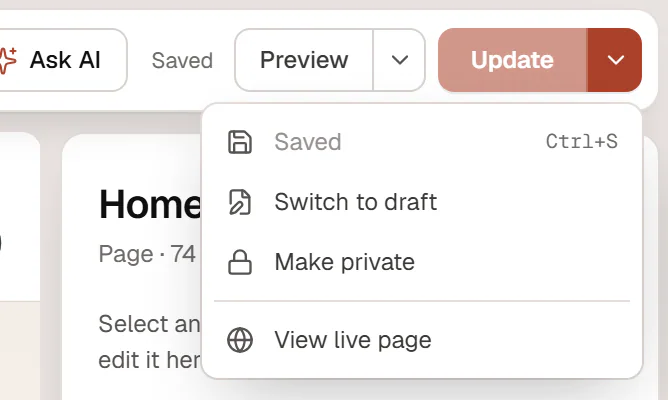Click the floppy disk save icon
The height and width of the screenshot is (400, 668).
240,142
